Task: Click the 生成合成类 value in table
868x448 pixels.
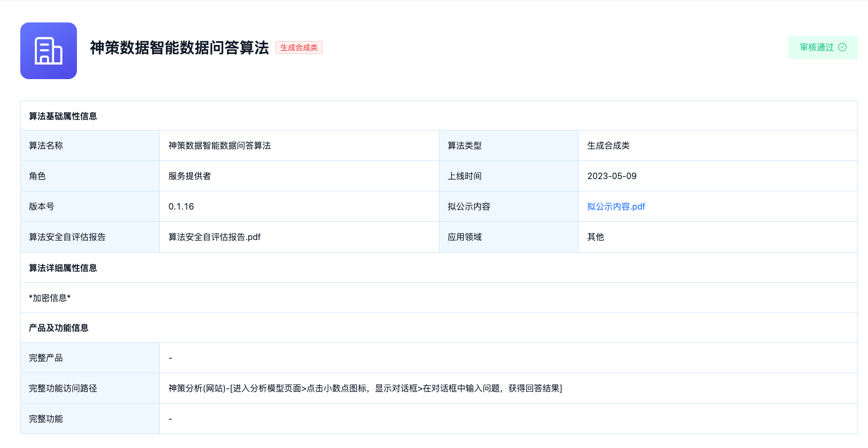Action: click(x=608, y=145)
